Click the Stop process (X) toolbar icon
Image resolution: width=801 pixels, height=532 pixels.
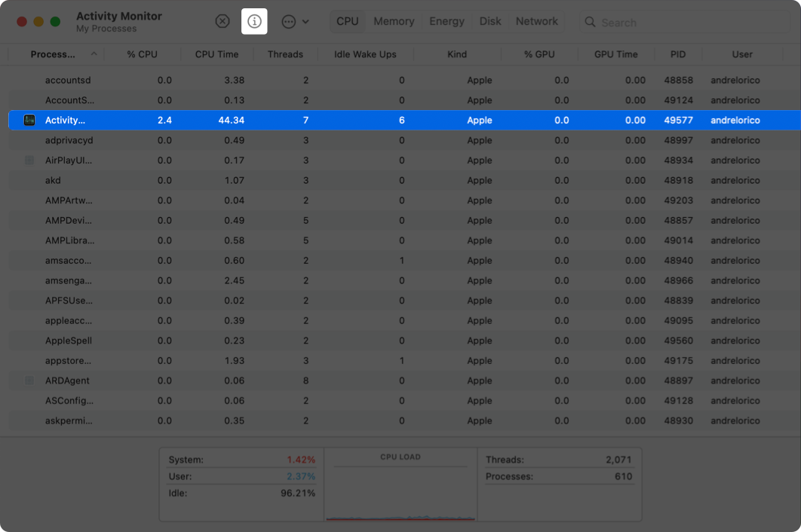click(222, 21)
